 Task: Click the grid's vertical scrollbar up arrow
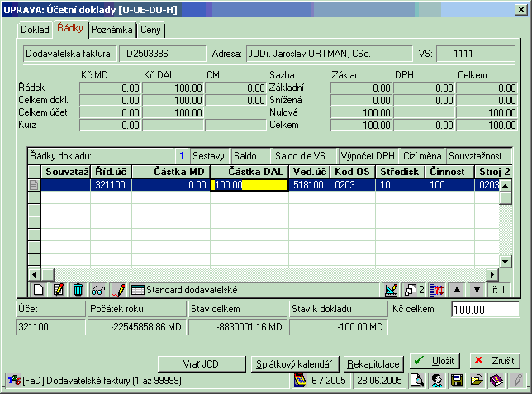pos(506,186)
